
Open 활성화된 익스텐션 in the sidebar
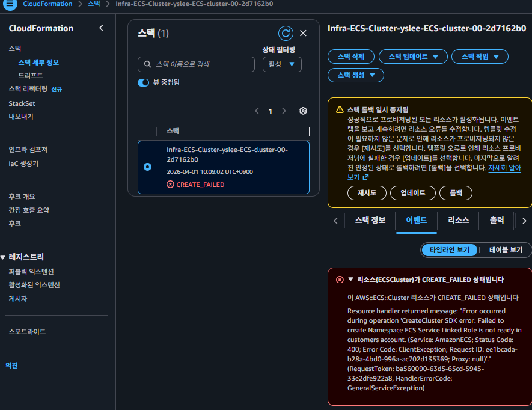click(x=34, y=285)
